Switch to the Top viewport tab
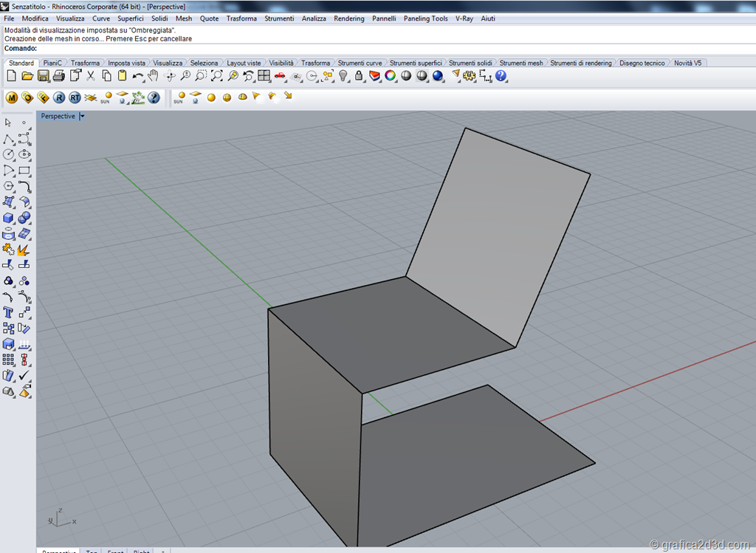Screen dimensions: 756x553 coord(92,552)
